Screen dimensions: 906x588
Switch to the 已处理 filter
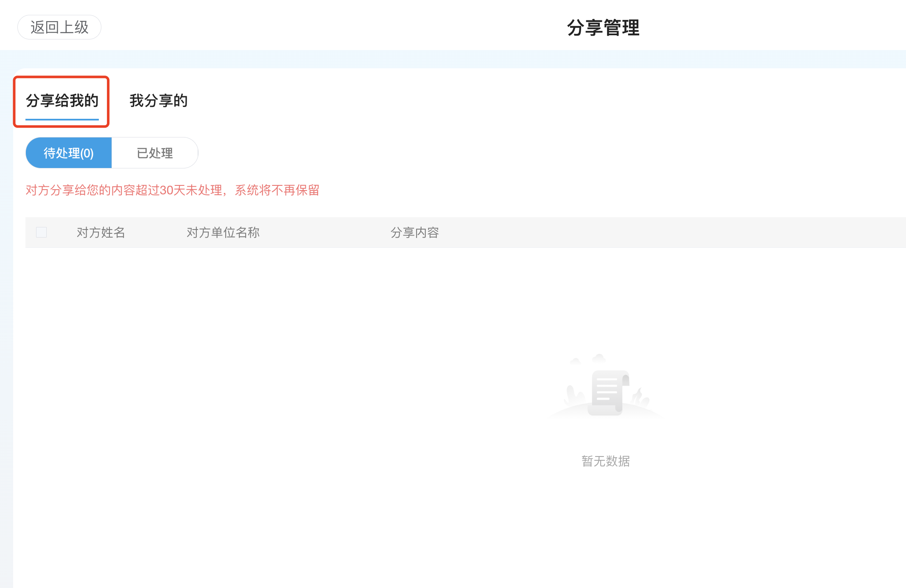(155, 153)
